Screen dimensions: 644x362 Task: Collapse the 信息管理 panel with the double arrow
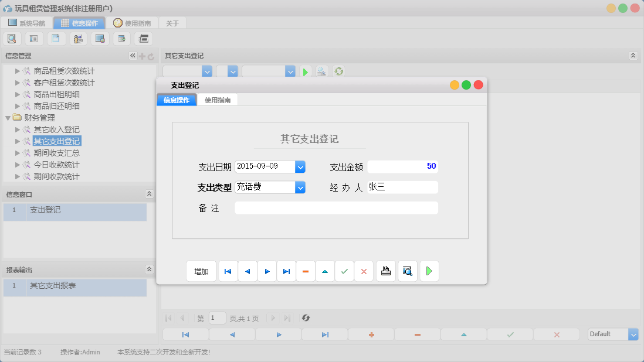[x=133, y=55]
